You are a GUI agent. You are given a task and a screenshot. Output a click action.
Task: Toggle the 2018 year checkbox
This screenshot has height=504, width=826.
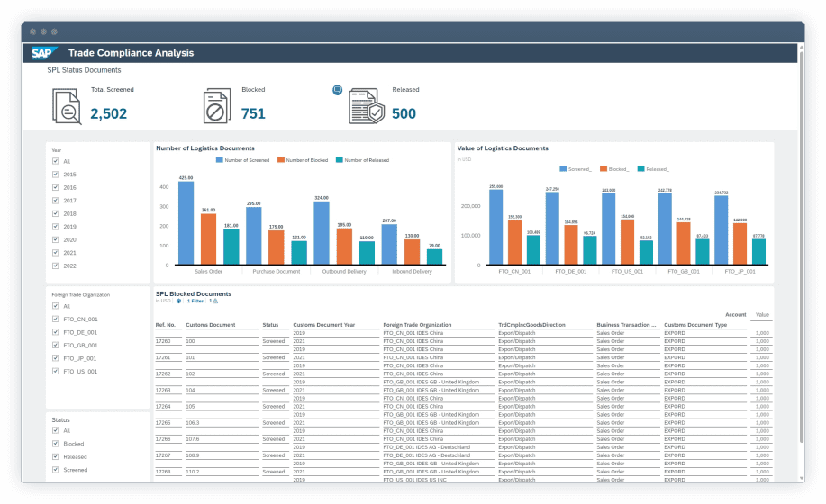[x=55, y=213]
